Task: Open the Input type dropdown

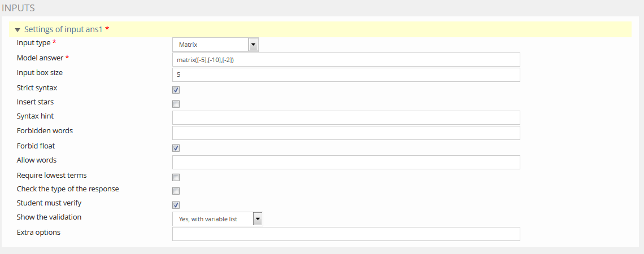Action: (x=215, y=45)
